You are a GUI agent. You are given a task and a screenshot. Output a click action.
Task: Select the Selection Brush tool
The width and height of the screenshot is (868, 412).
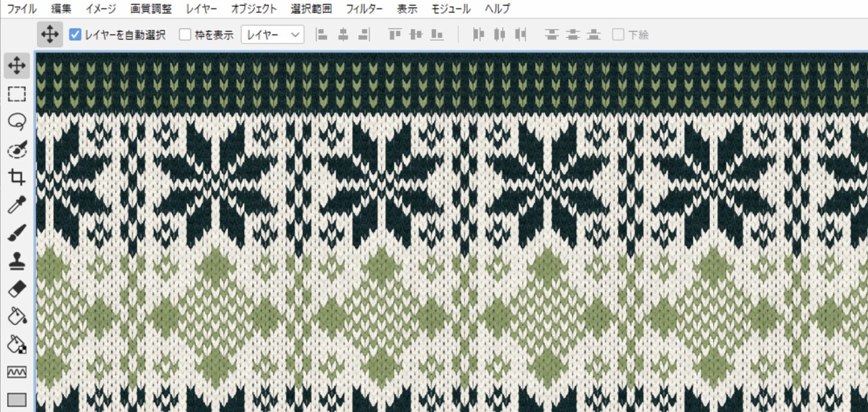click(x=17, y=149)
